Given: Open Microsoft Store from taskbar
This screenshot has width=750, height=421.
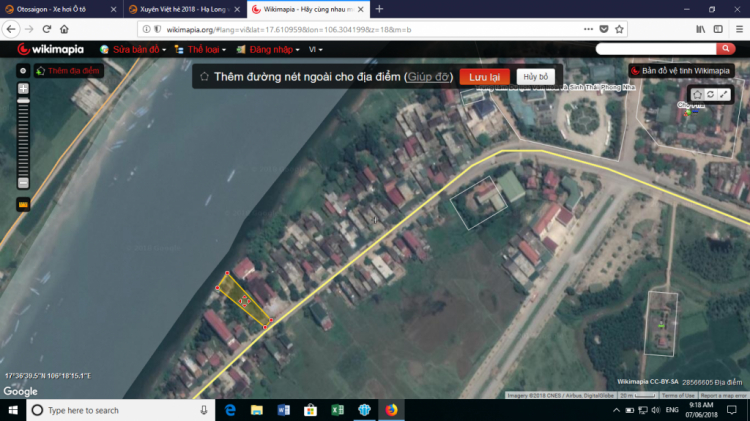Looking at the screenshot, I should [x=310, y=410].
